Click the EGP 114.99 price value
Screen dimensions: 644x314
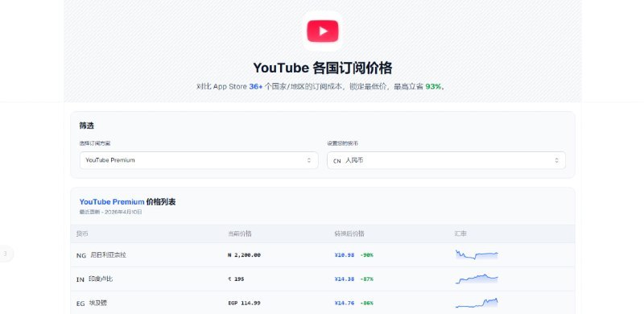point(244,304)
